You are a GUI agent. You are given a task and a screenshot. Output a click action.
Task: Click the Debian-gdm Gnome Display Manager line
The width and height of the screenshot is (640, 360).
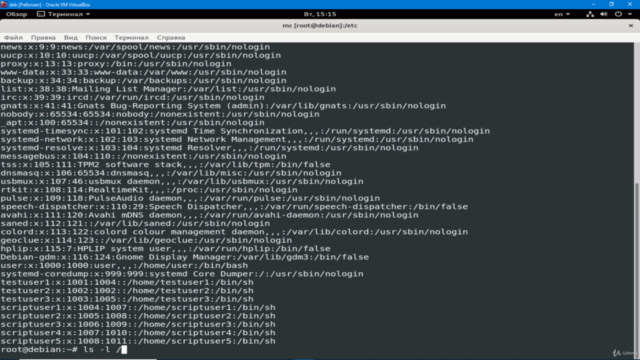184,257
